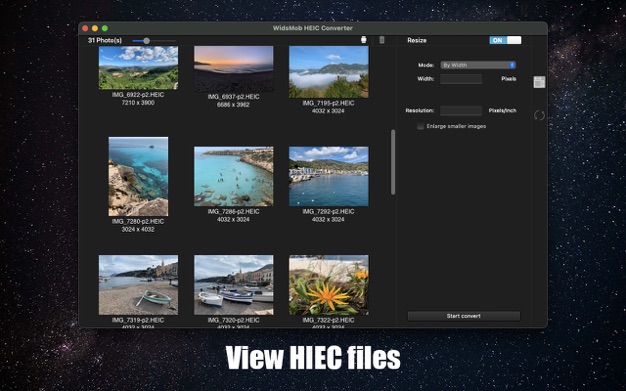Click the green zoom window button
This screenshot has width=626, height=391.
(105, 28)
